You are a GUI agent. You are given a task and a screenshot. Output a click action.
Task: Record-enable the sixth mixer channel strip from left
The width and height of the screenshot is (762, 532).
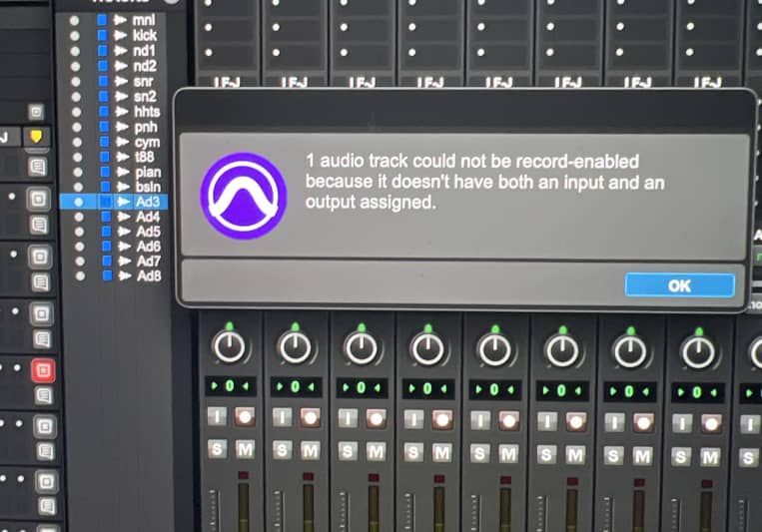(576, 421)
